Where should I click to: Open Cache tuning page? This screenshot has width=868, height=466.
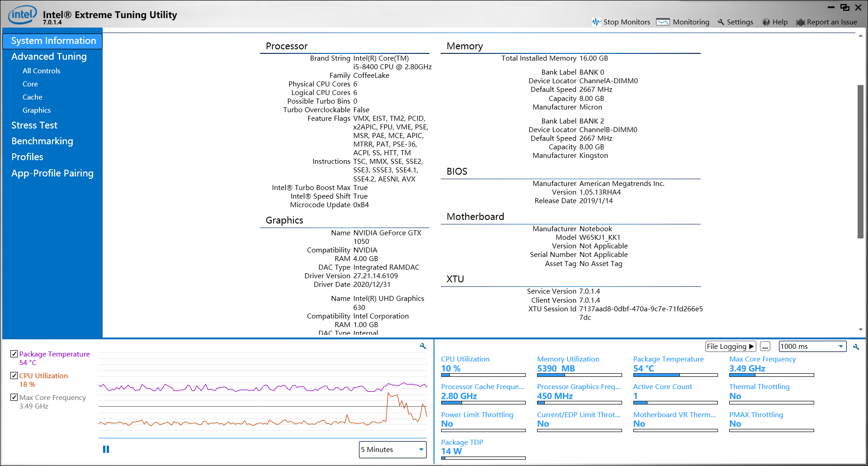point(32,97)
